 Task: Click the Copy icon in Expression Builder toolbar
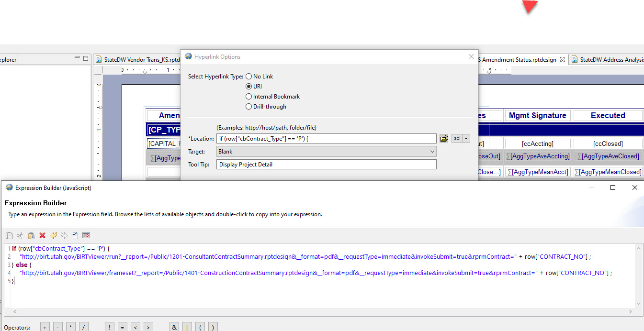coord(9,235)
